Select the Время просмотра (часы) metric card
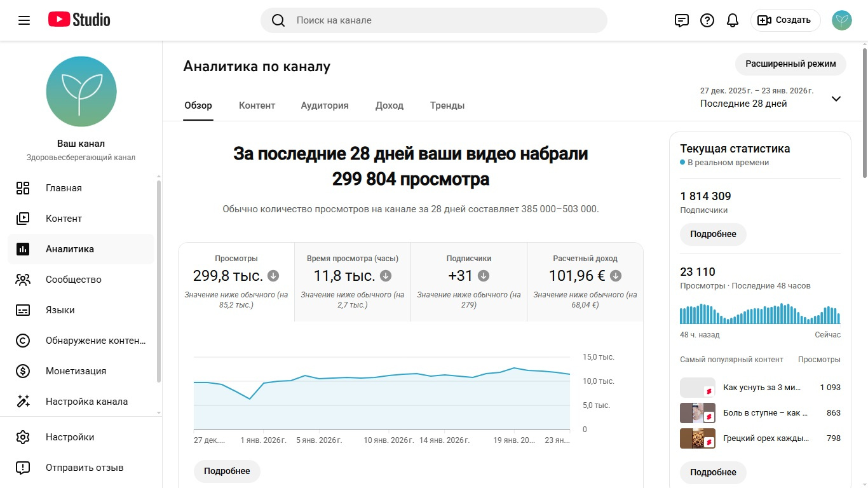This screenshot has width=868, height=488. click(x=353, y=281)
